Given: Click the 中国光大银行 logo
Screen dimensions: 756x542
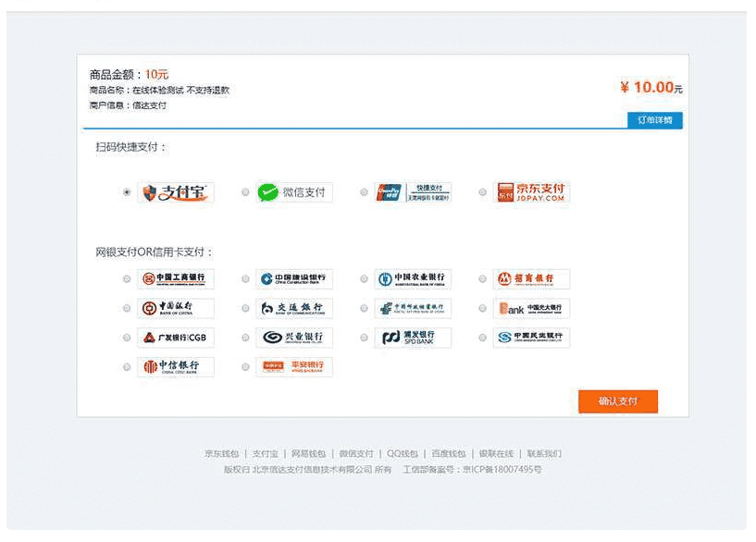Looking at the screenshot, I should click(531, 308).
